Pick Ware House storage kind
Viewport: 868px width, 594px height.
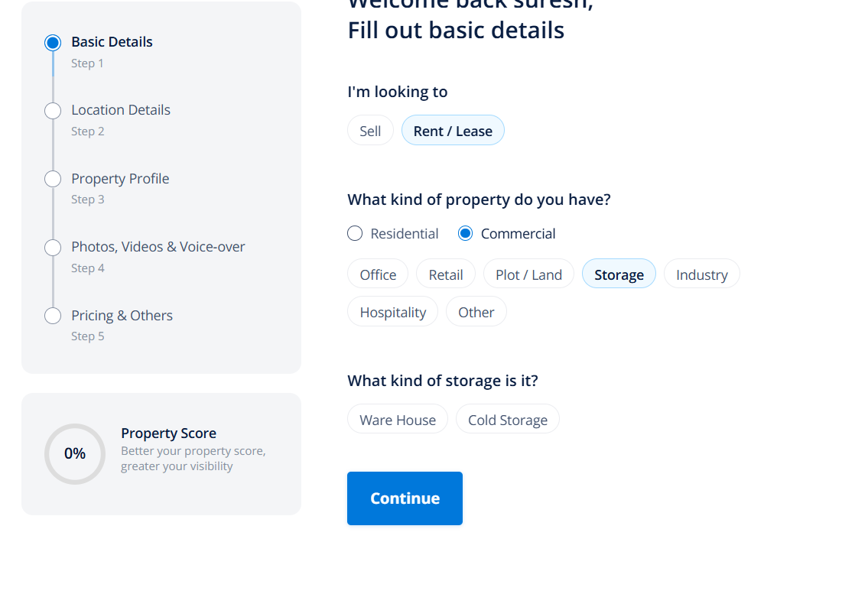398,420
